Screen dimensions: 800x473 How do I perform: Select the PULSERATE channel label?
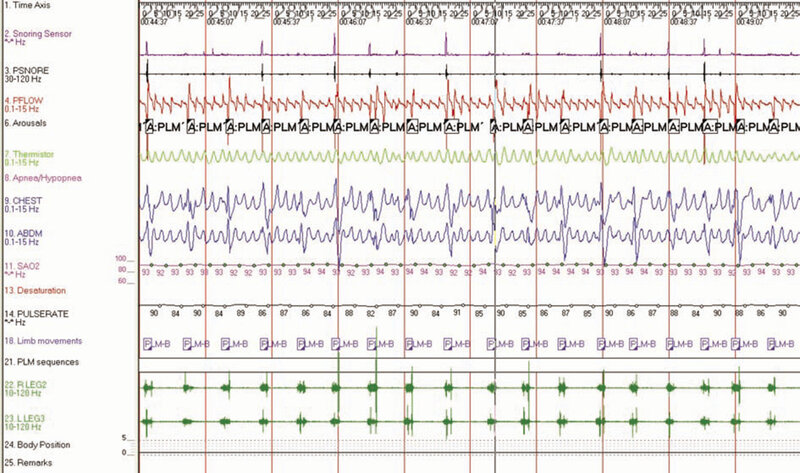tap(36, 314)
